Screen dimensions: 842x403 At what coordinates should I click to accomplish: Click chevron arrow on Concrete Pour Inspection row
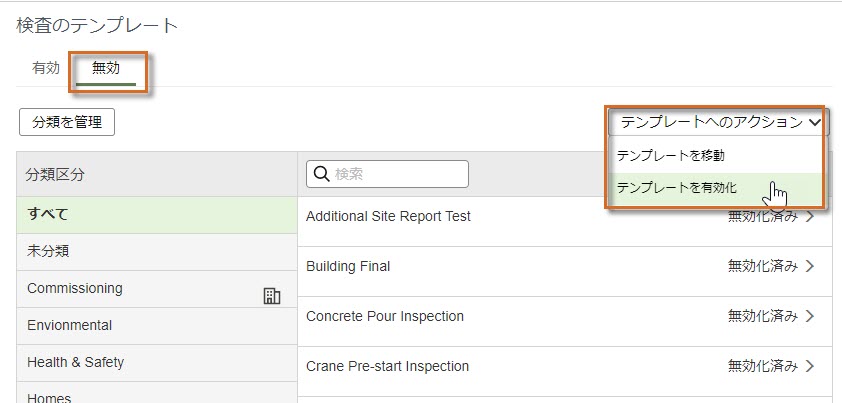pyautogui.click(x=810, y=316)
